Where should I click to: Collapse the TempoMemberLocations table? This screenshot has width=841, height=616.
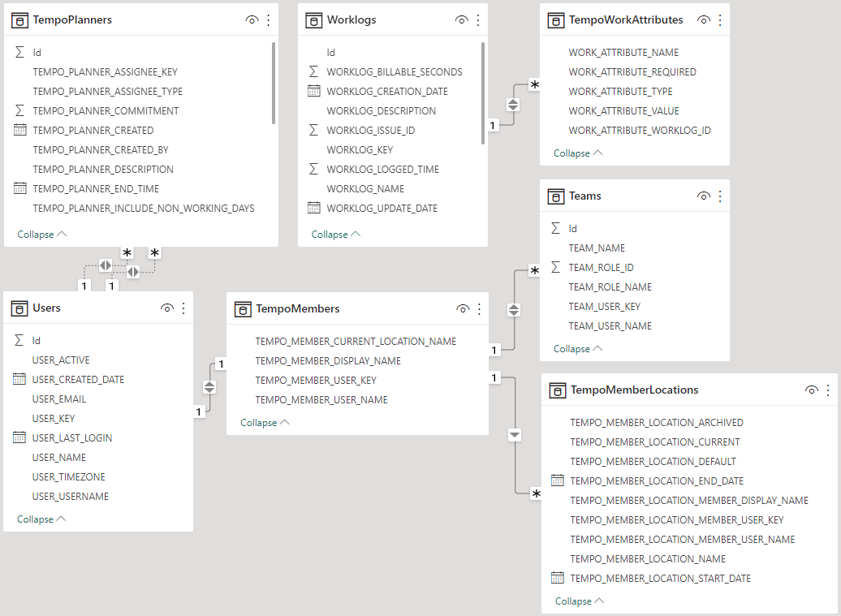[x=580, y=601]
